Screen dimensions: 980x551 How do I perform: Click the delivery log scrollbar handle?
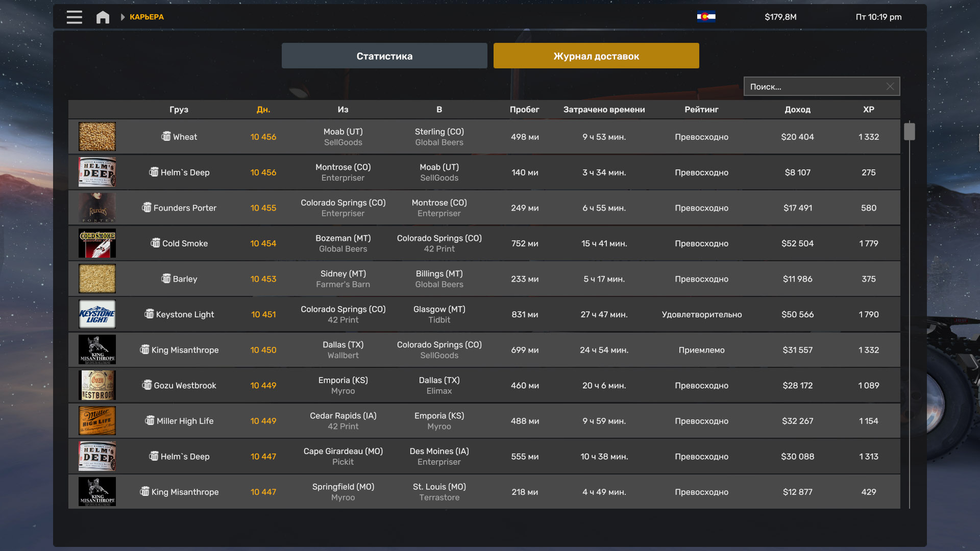coord(909,131)
